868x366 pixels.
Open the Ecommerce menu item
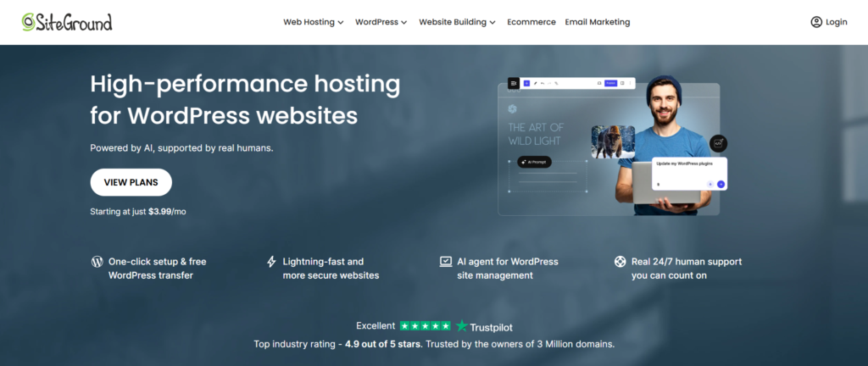click(531, 22)
